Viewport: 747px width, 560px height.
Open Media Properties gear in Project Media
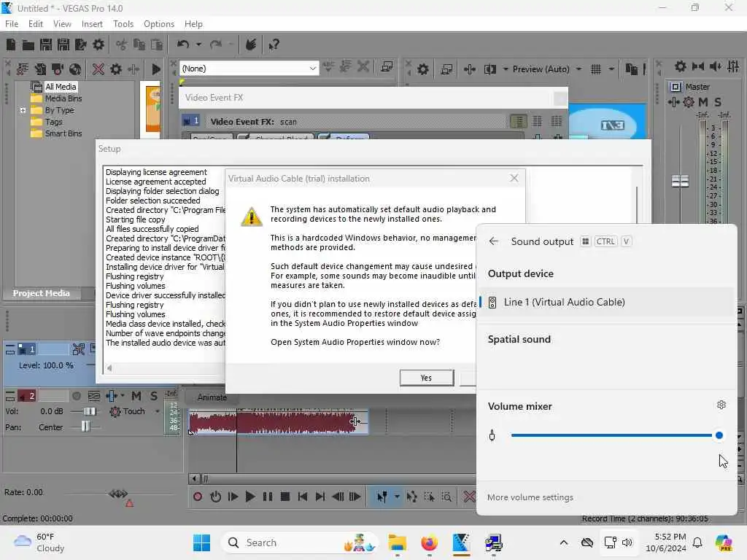[x=116, y=69]
